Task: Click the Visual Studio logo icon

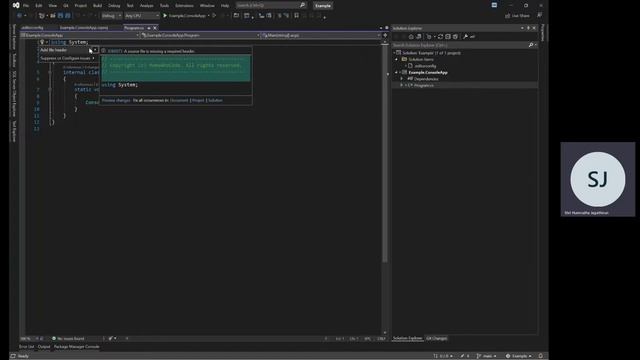Action: (x=16, y=5)
